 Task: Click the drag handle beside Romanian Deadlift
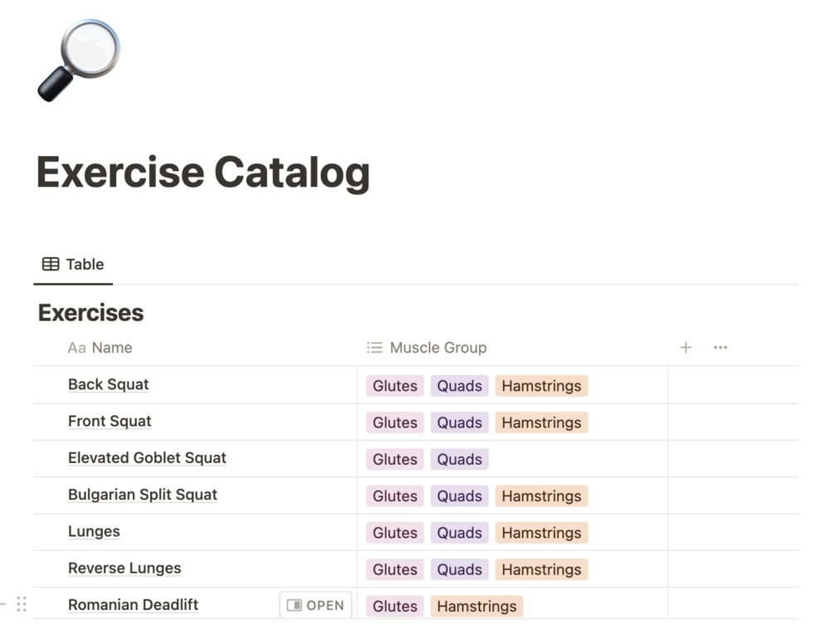(22, 605)
